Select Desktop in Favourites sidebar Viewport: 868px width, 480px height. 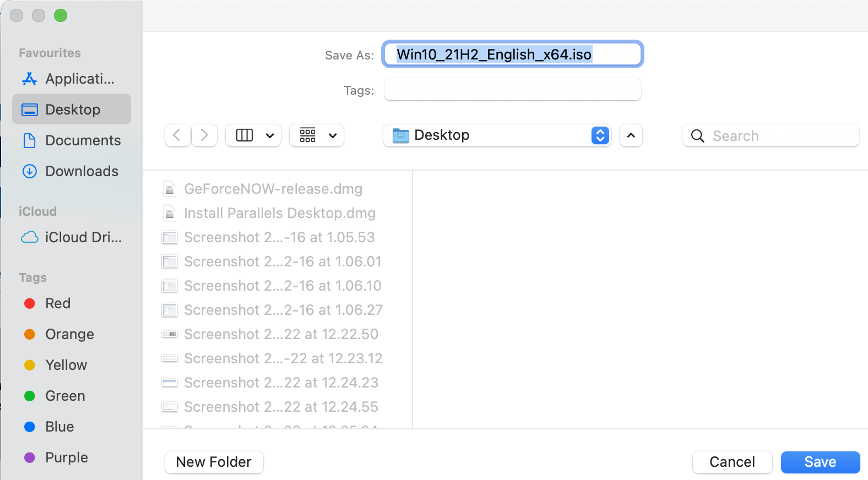point(72,109)
